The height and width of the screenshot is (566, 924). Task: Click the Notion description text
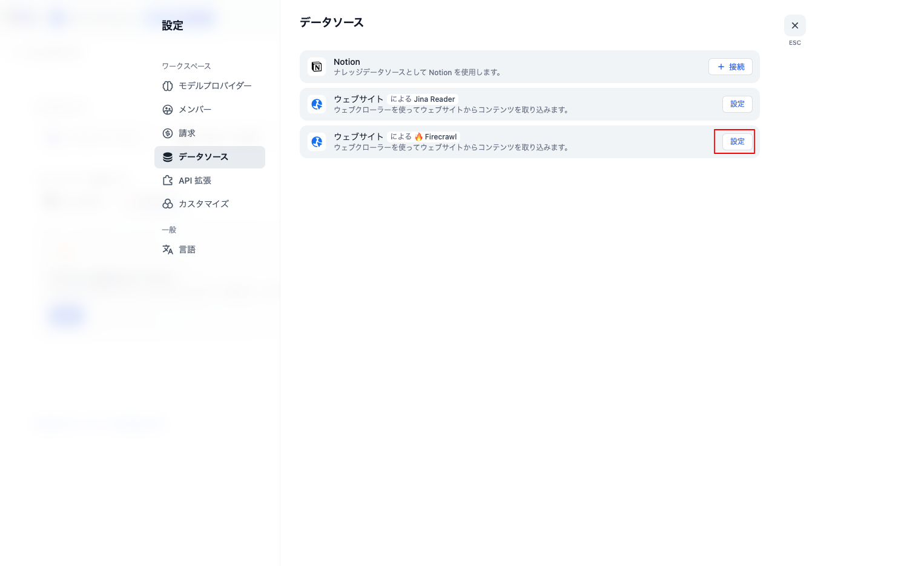click(417, 73)
